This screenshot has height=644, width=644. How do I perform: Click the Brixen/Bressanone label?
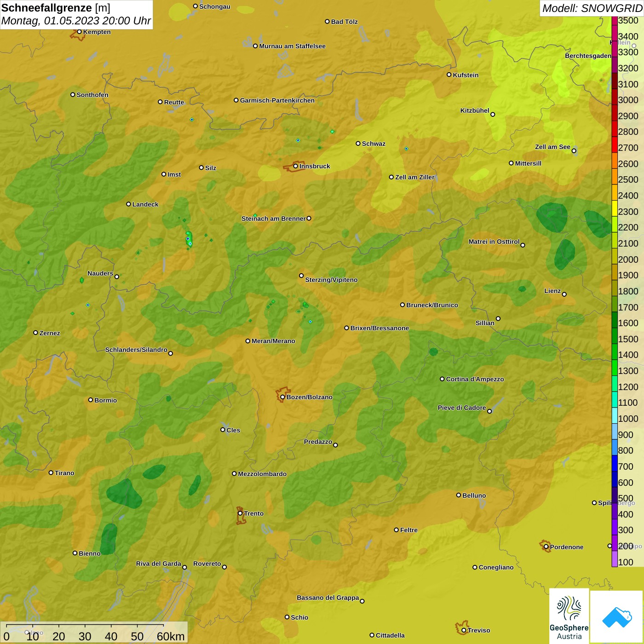pyautogui.click(x=379, y=328)
